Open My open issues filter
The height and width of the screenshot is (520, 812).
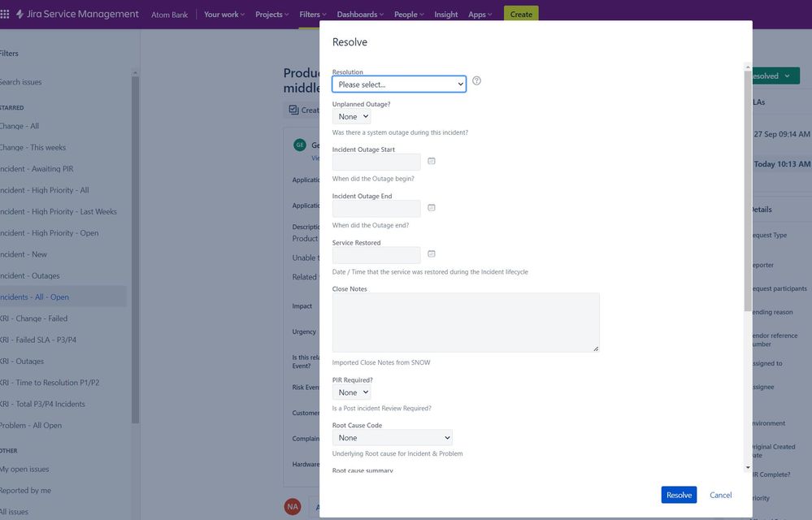click(x=25, y=470)
